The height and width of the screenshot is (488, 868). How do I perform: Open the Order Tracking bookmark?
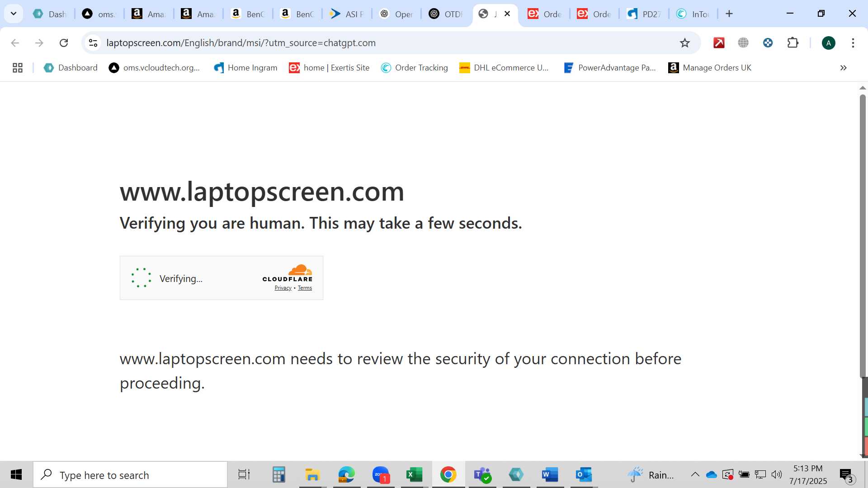(x=415, y=68)
